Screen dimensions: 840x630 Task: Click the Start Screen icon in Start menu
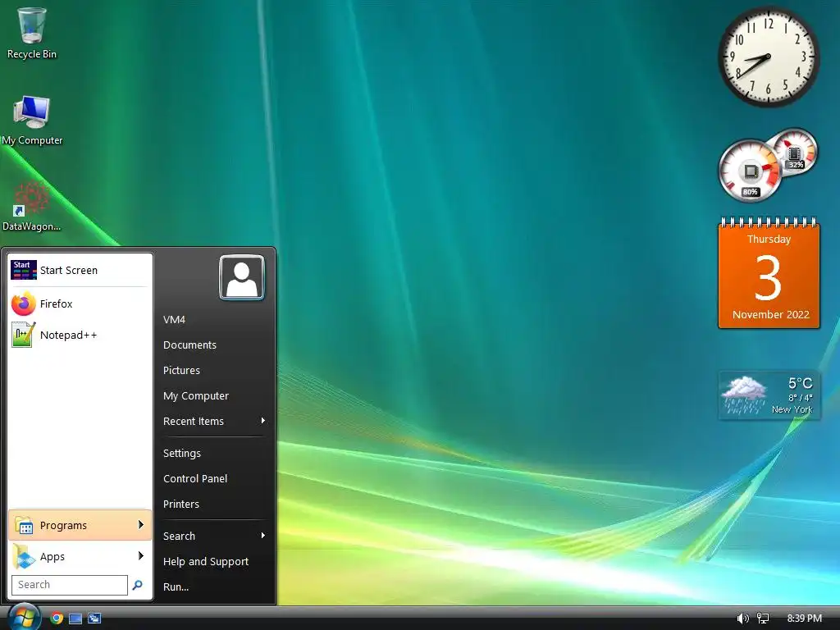coord(24,270)
